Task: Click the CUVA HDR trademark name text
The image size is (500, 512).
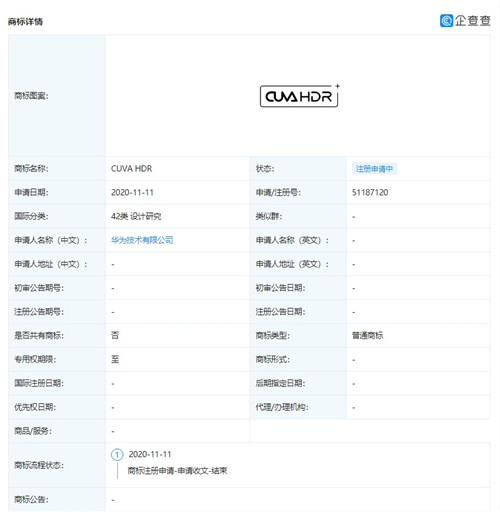Action: click(x=131, y=169)
